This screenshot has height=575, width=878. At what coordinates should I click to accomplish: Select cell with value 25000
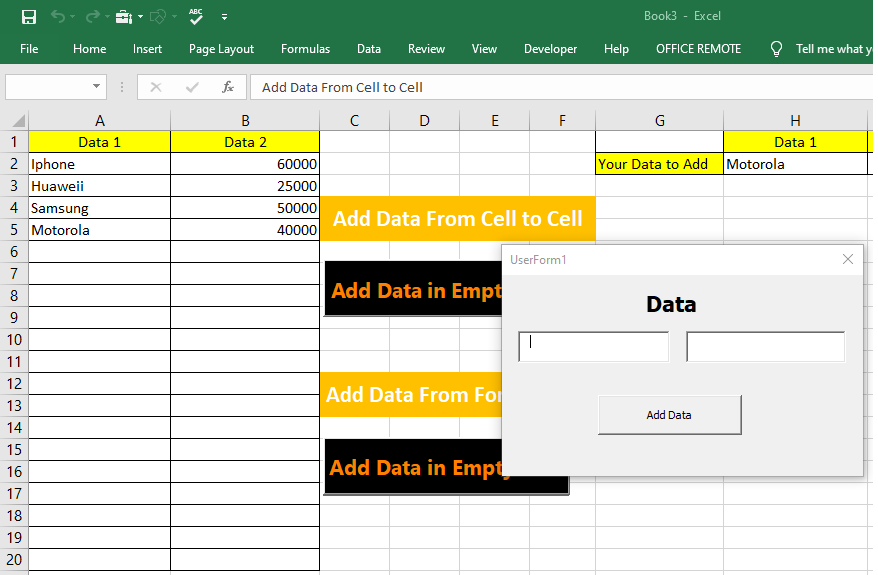(x=245, y=186)
